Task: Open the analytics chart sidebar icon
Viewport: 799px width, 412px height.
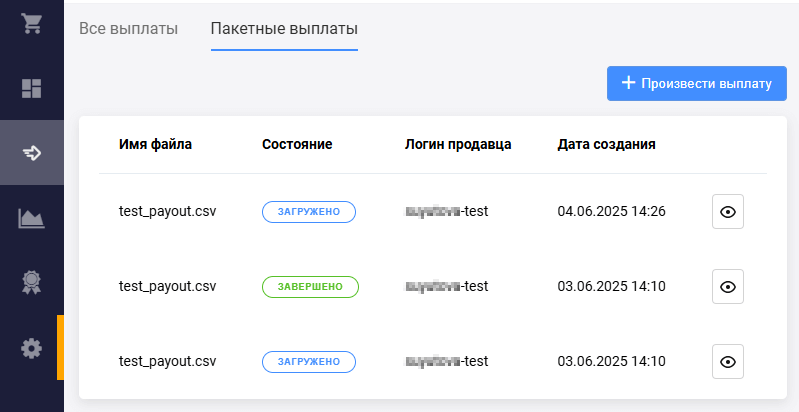Action: click(x=31, y=218)
